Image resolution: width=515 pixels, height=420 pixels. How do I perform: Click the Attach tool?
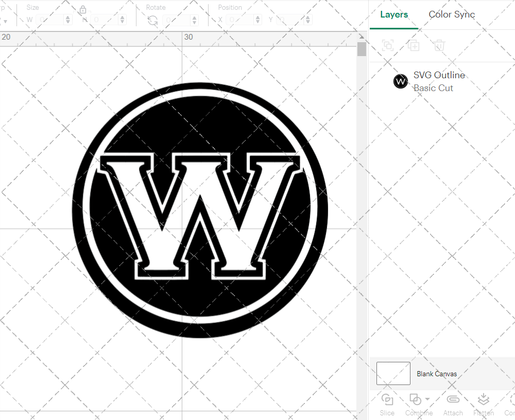[x=453, y=404]
